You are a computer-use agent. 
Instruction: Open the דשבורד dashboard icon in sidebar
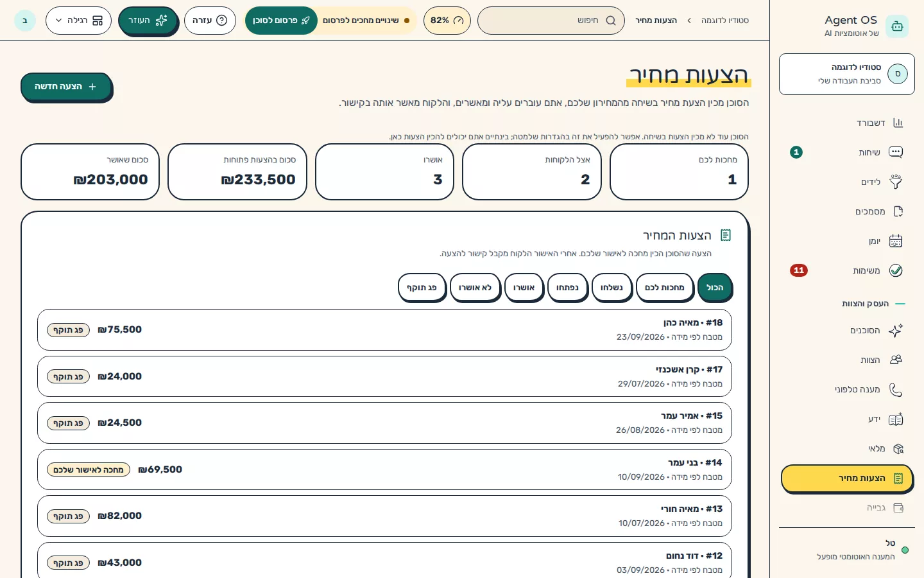click(897, 123)
